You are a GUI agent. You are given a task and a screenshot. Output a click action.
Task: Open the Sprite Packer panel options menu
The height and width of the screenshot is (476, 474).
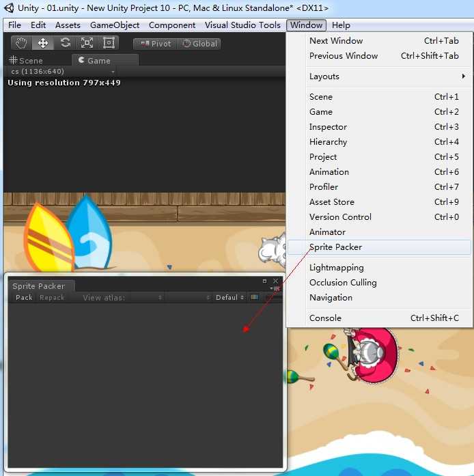point(275,288)
